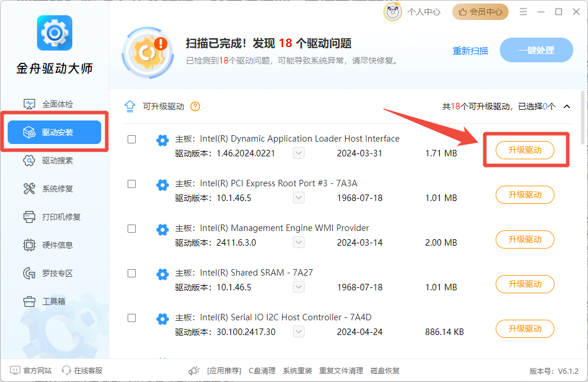Click the 硬件信息 chip icon
This screenshot has height=382, width=588.
(x=29, y=245)
